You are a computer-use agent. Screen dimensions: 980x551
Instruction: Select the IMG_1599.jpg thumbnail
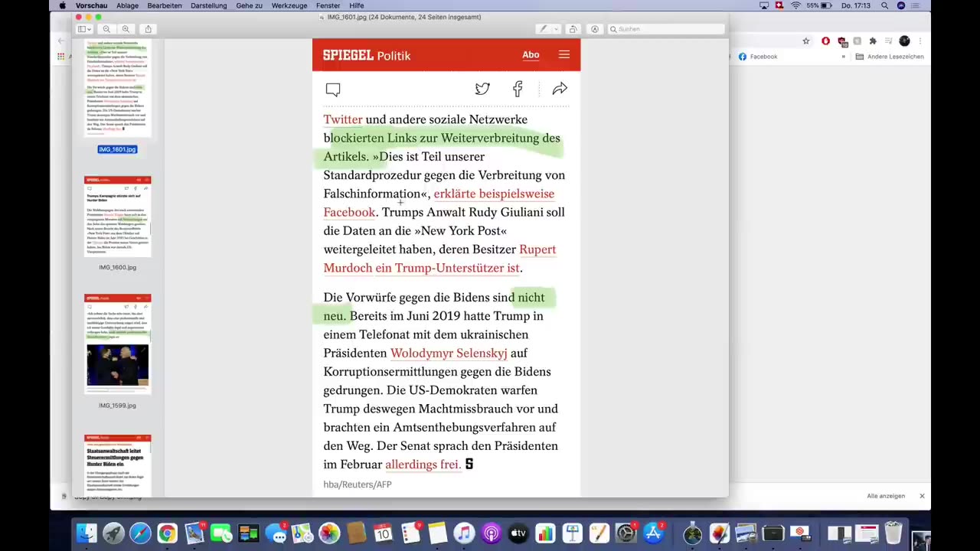point(117,344)
